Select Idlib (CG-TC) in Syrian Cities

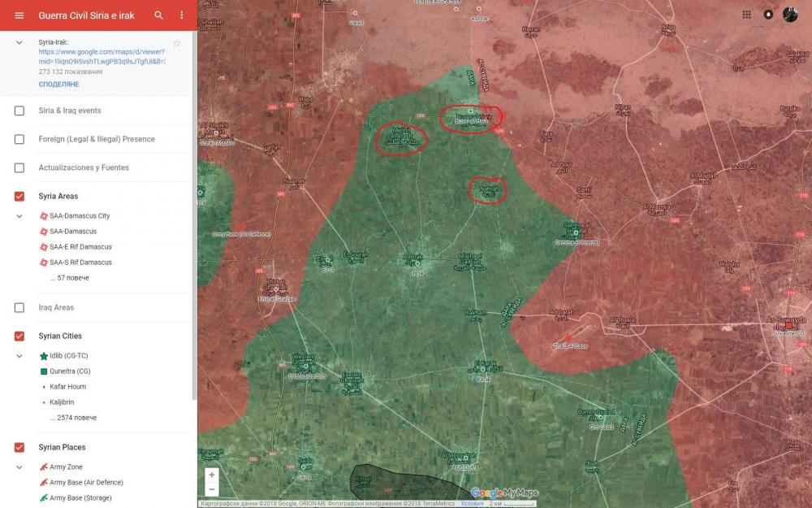[68, 356]
